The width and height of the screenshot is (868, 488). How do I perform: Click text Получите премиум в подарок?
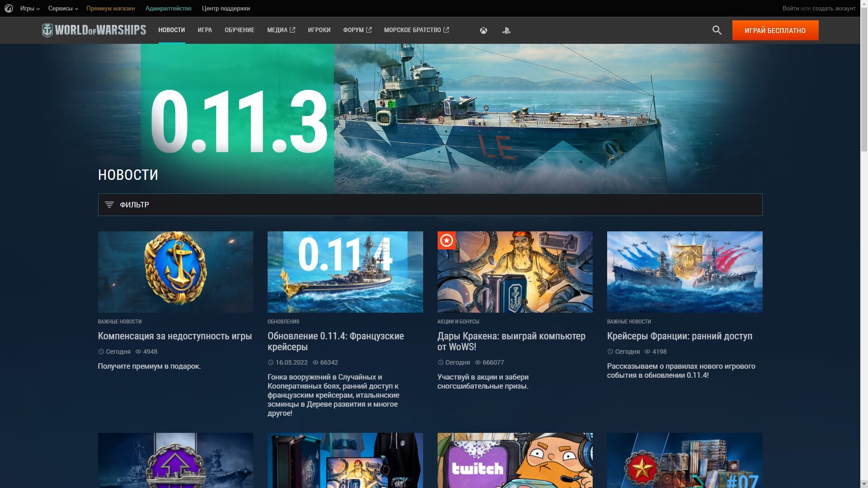point(149,366)
